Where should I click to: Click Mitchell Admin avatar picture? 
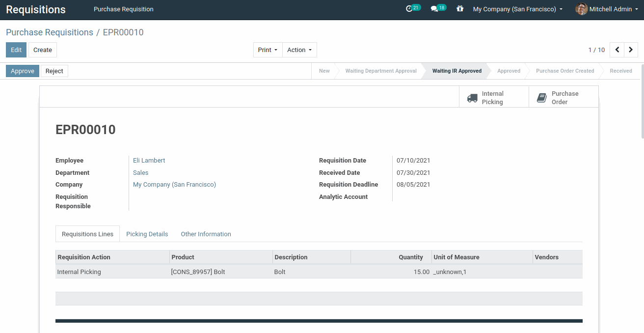click(581, 9)
